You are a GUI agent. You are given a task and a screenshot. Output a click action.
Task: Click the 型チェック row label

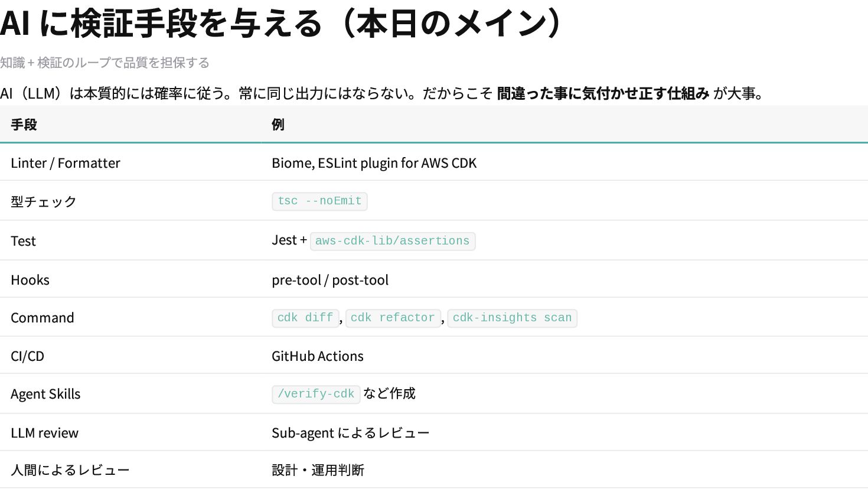44,201
